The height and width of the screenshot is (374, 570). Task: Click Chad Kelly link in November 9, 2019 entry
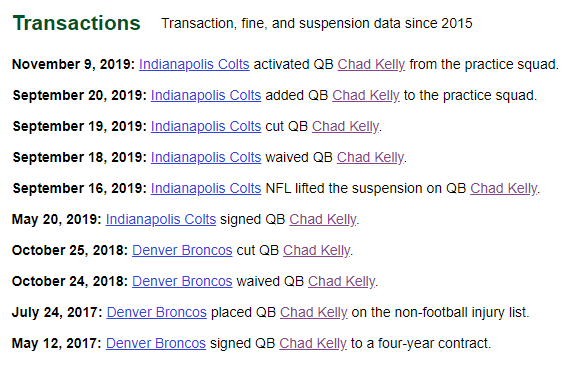click(371, 64)
